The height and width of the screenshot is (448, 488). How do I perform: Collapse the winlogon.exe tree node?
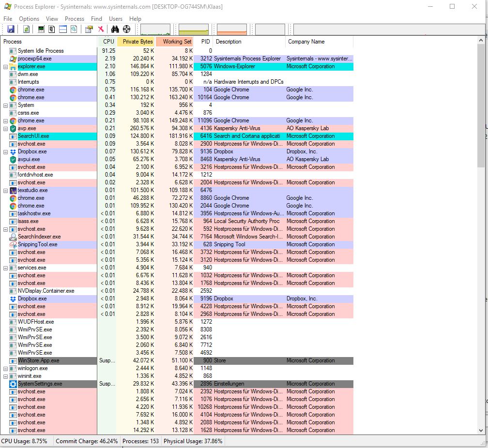pos(5,368)
